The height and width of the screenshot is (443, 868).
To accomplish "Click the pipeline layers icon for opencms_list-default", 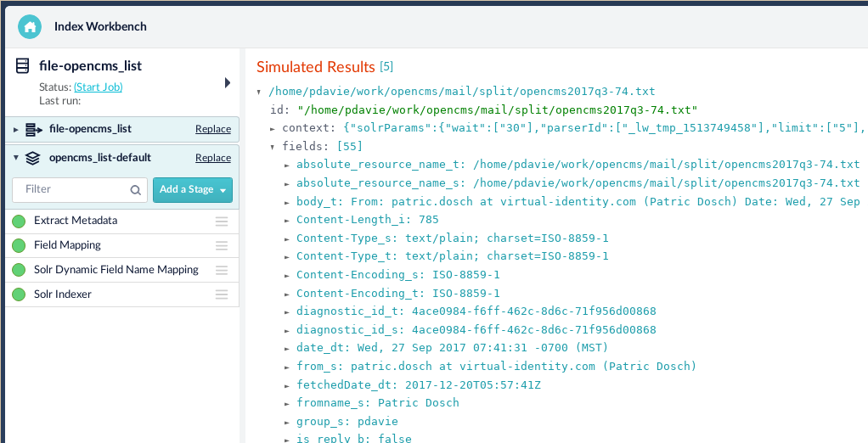I will [x=33, y=158].
